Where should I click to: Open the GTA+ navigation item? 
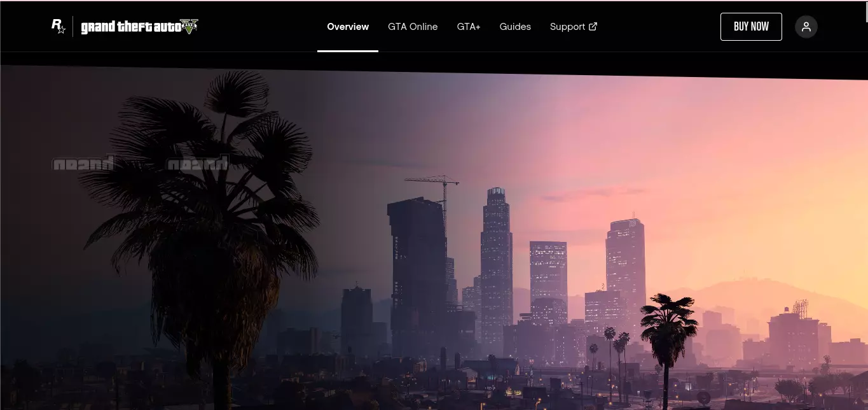click(469, 27)
